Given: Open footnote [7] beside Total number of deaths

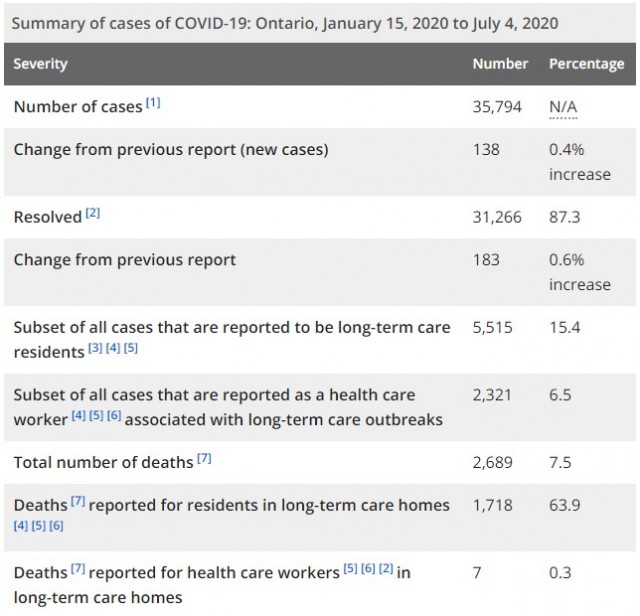Looking at the screenshot, I should (204, 458).
